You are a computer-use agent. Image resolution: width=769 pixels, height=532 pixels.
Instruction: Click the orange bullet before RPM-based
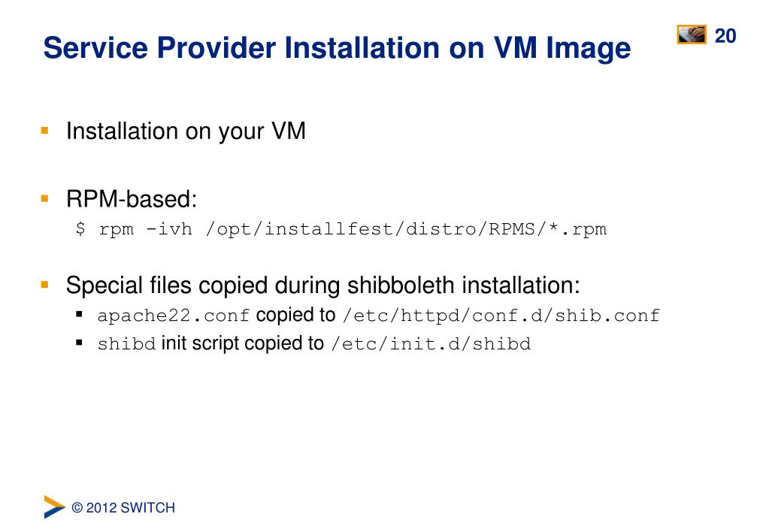coord(44,198)
